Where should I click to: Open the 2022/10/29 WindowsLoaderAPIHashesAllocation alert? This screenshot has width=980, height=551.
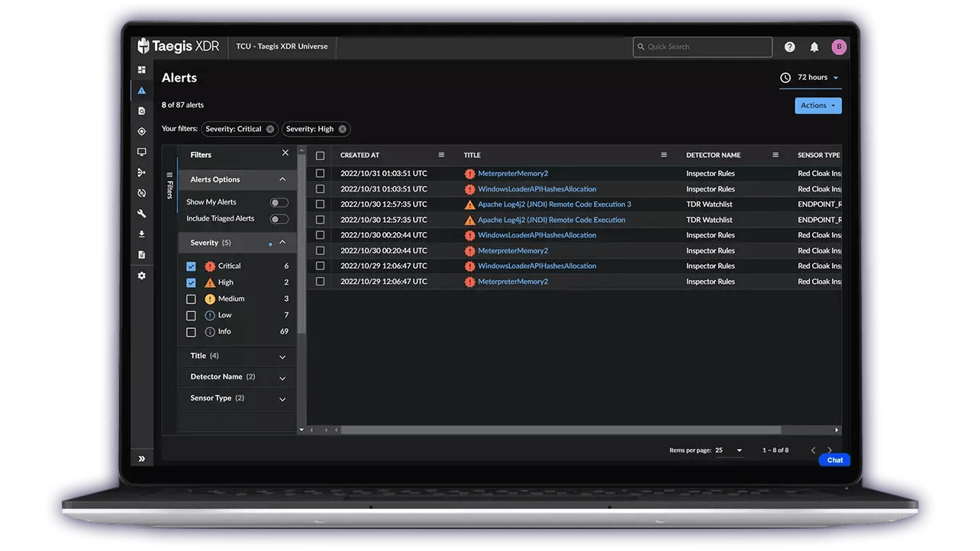(537, 266)
